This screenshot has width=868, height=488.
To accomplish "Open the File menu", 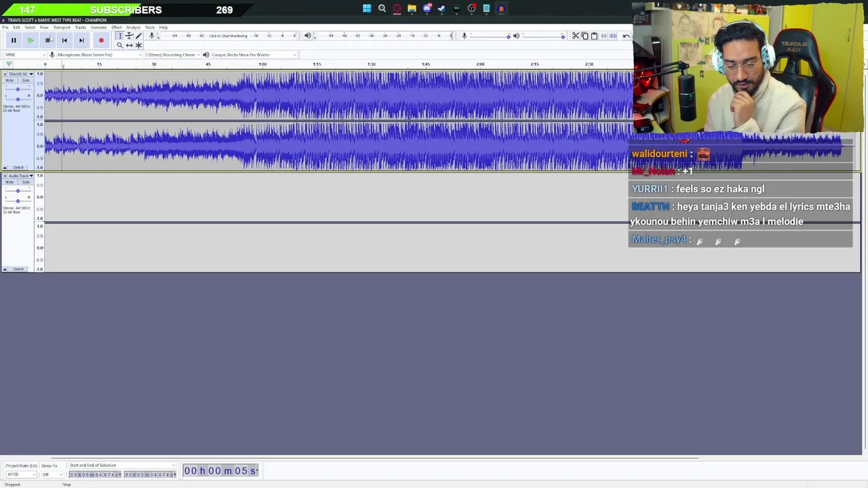I will (5, 28).
